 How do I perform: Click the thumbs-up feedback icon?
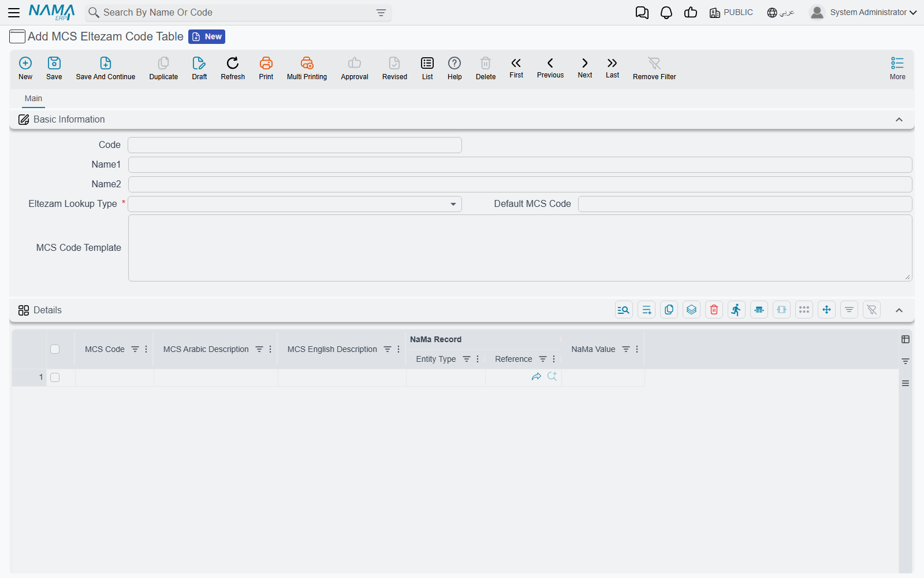[691, 13]
